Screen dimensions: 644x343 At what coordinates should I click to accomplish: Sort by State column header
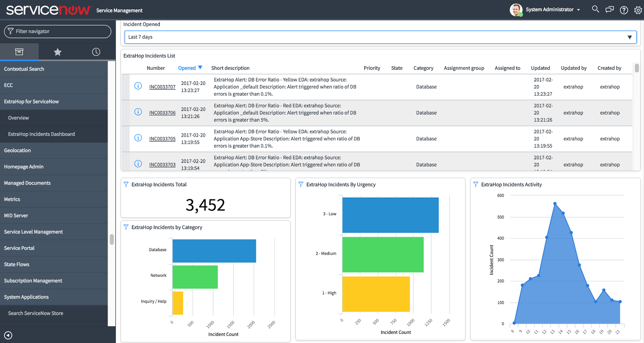pos(397,68)
